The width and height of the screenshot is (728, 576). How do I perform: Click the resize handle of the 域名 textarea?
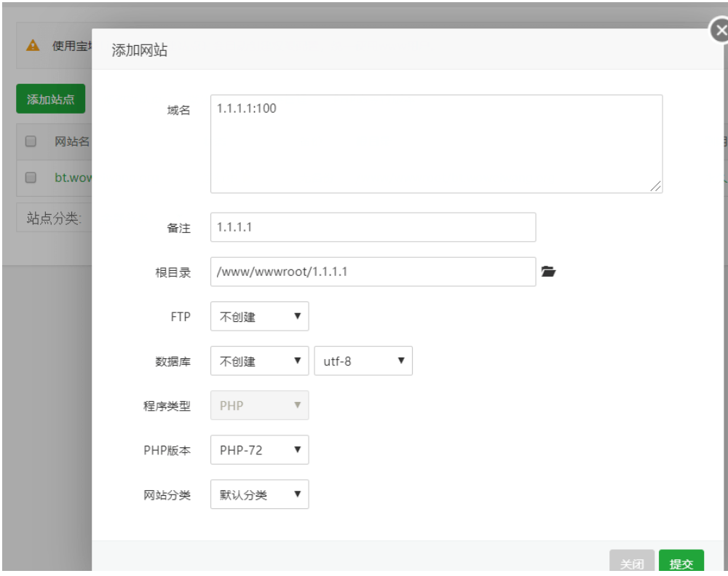pyautogui.click(x=656, y=186)
